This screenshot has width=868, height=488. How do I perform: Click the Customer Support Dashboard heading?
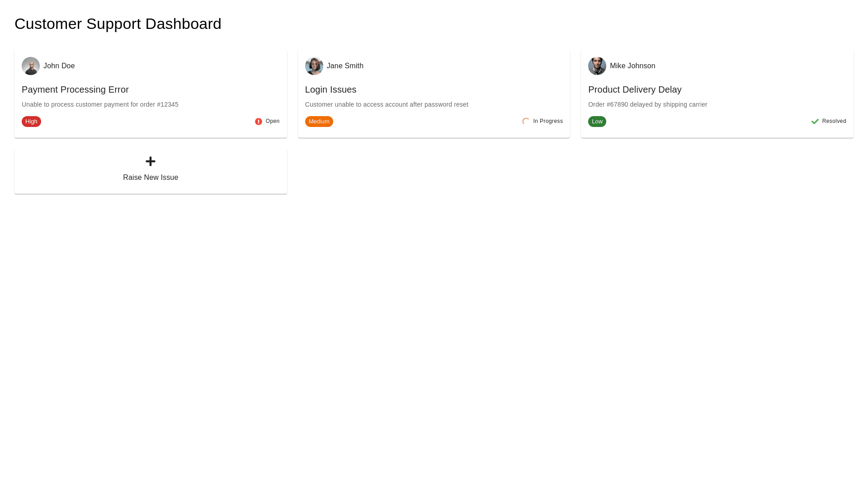click(118, 24)
